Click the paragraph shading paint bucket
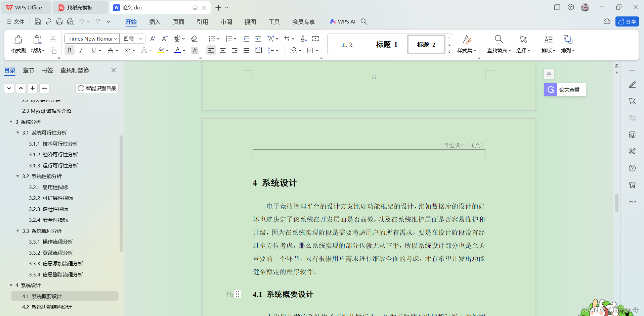The width and height of the screenshot is (644, 316). pyautogui.click(x=293, y=50)
